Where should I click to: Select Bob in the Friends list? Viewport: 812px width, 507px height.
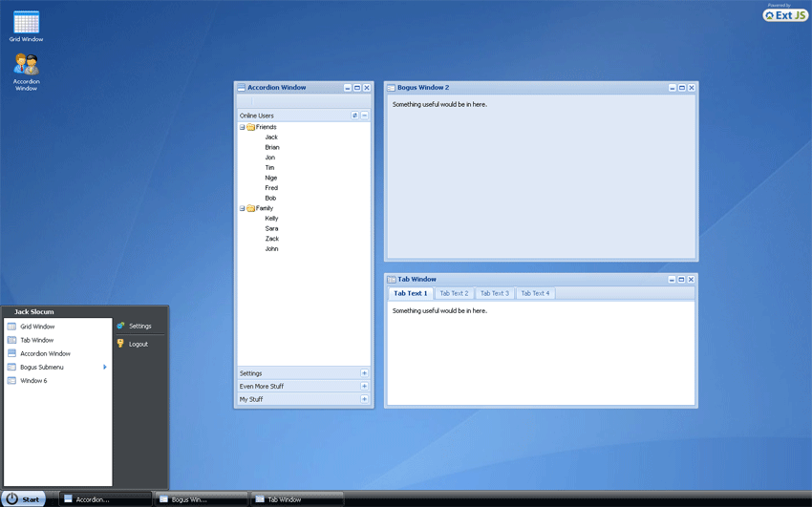tap(270, 199)
